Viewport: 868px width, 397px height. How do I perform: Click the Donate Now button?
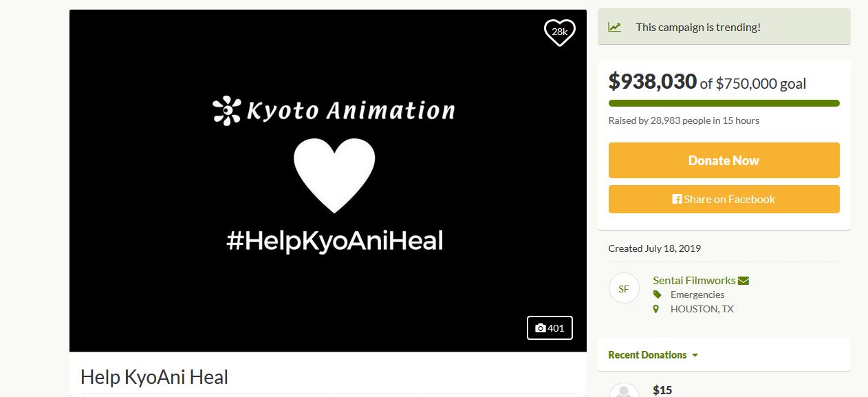[x=724, y=160]
